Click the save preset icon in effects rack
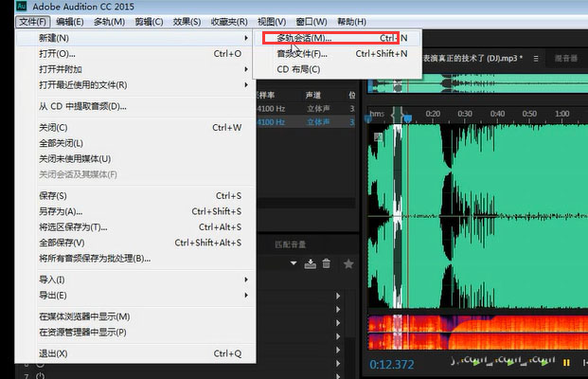Screen dimensions: 588x379 click(311, 263)
